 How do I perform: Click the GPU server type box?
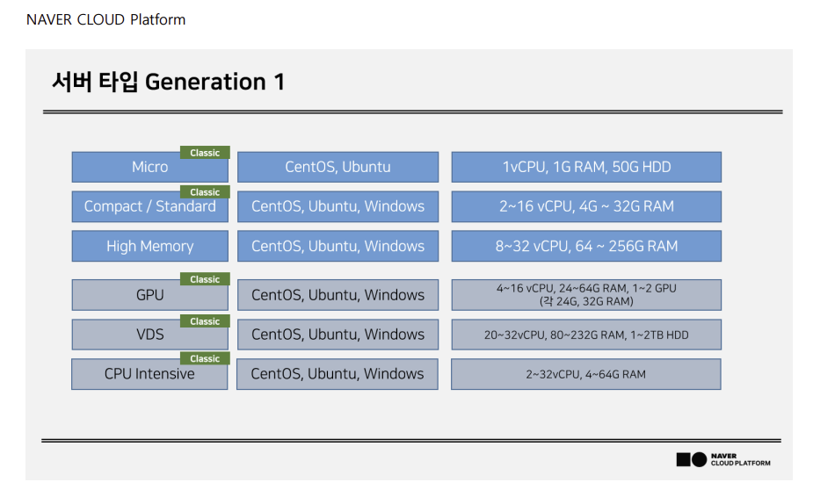point(149,295)
